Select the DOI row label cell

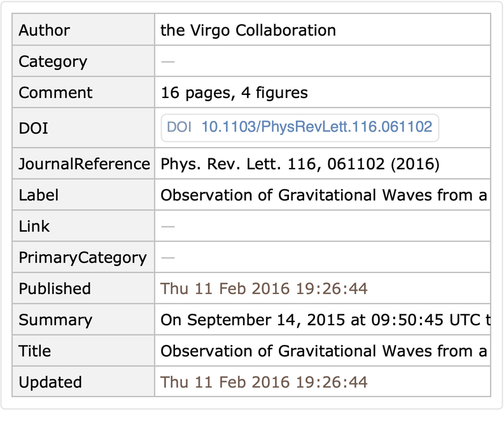pyautogui.click(x=34, y=129)
